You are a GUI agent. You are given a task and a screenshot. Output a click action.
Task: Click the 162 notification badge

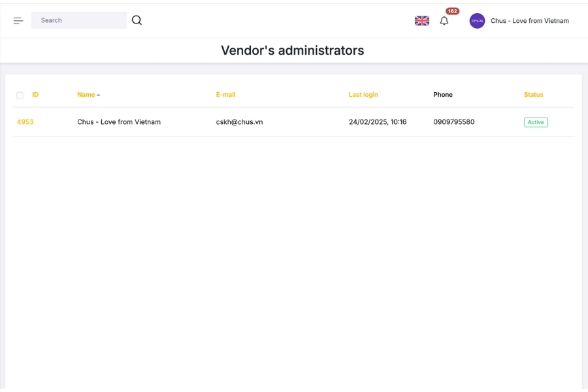point(453,11)
